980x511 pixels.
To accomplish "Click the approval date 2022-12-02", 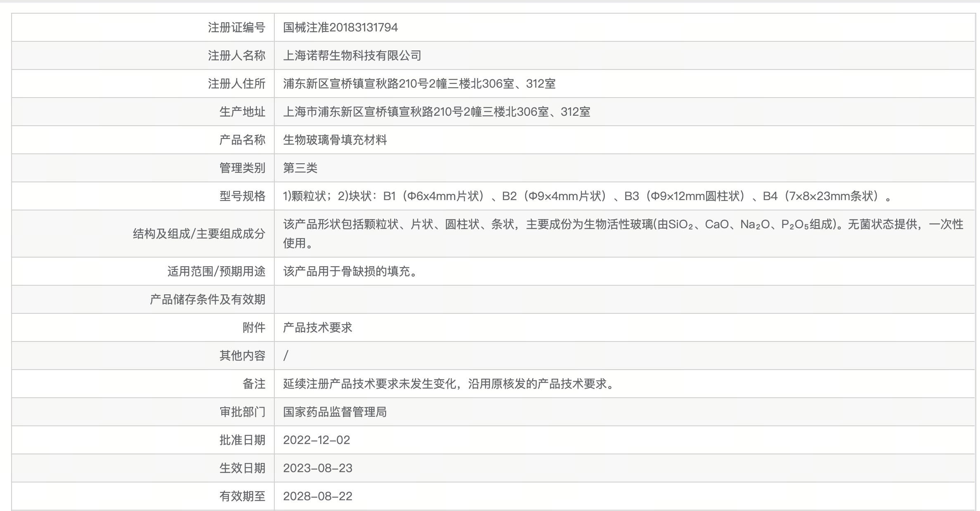I will [316, 440].
